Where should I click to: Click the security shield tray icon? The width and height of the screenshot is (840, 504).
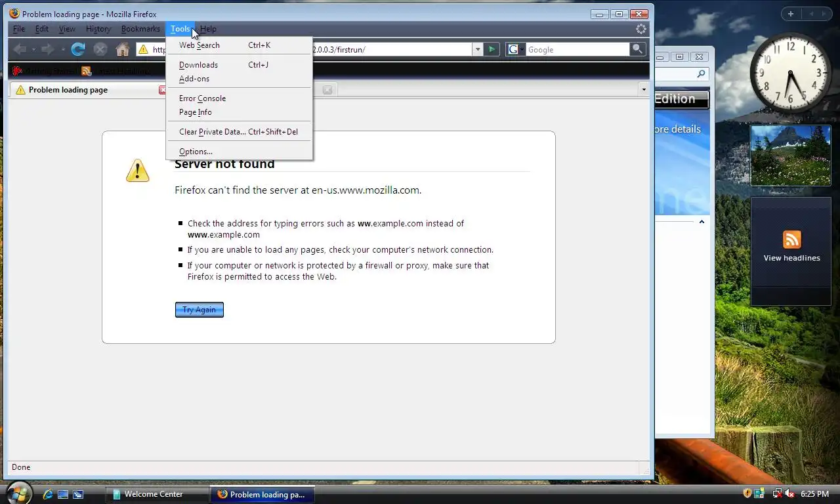pos(747,493)
